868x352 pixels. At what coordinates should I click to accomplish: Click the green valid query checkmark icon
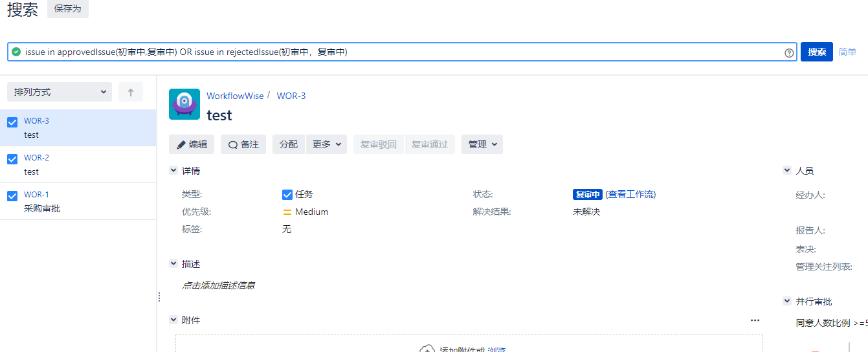click(16, 52)
